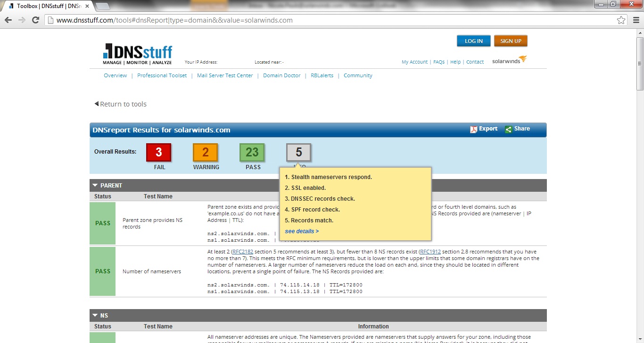Image resolution: width=644 pixels, height=343 pixels.
Task: Click the gray '5' info badge
Action: pos(299,152)
